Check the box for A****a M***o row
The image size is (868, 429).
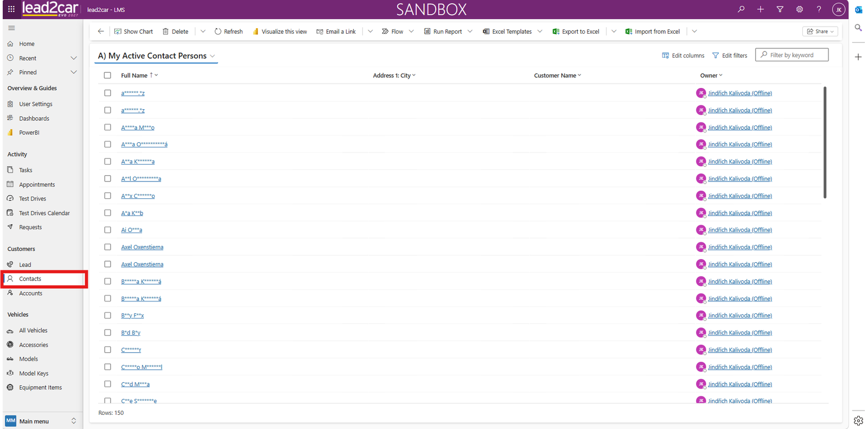tap(107, 127)
